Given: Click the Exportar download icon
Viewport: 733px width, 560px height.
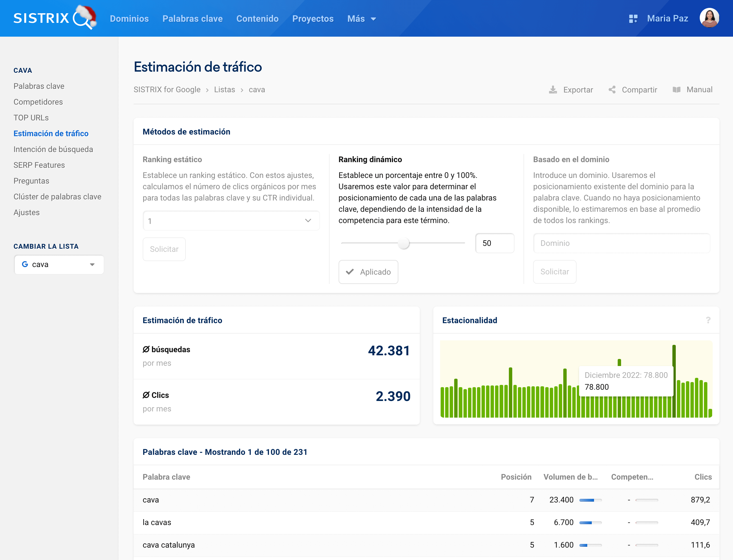Looking at the screenshot, I should pos(553,90).
